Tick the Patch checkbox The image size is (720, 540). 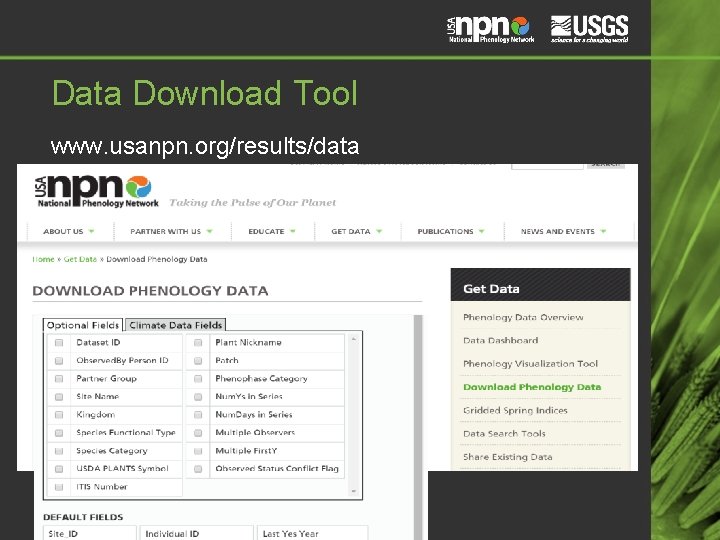198,361
